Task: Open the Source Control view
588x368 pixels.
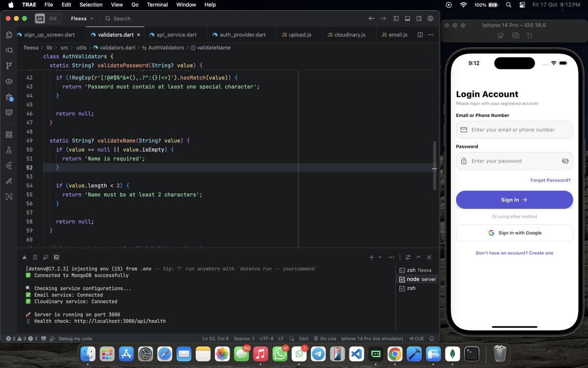Action: click(x=8, y=65)
